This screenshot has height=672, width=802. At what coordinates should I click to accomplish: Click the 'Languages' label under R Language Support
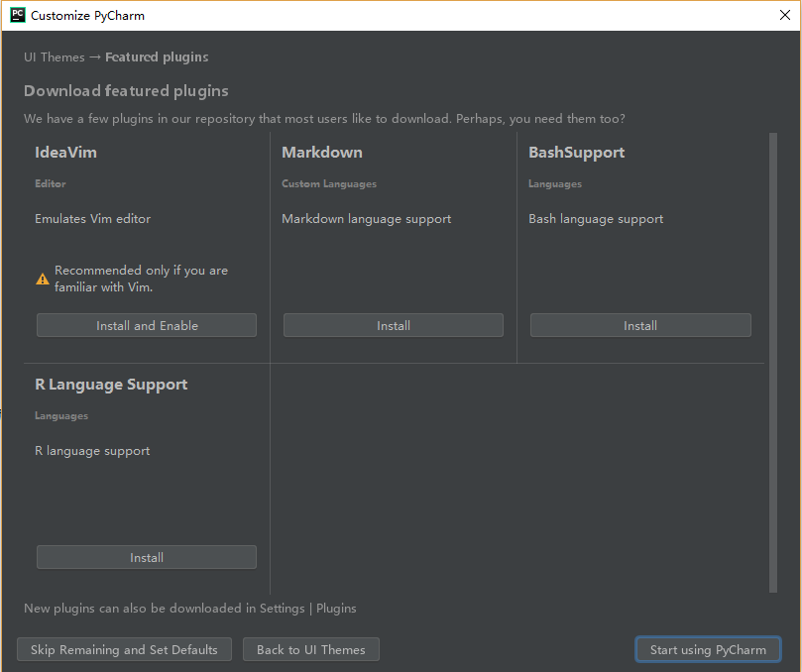pos(61,415)
